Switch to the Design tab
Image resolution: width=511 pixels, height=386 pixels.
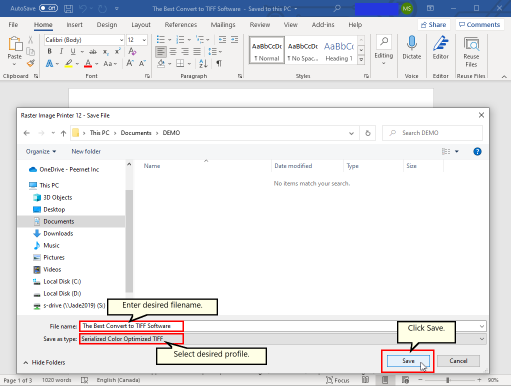[x=107, y=25]
